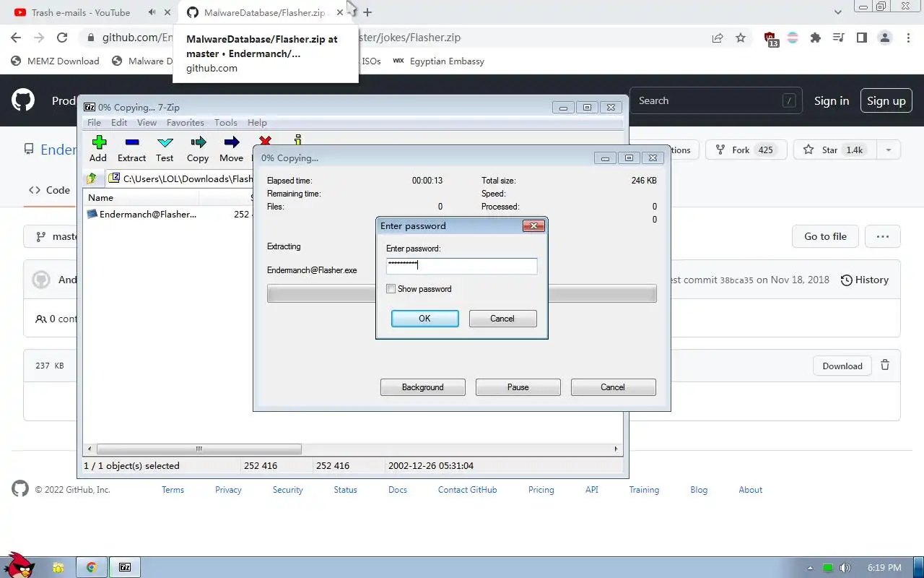Send the extraction to Background
Image resolution: width=924 pixels, height=578 pixels.
(x=422, y=387)
